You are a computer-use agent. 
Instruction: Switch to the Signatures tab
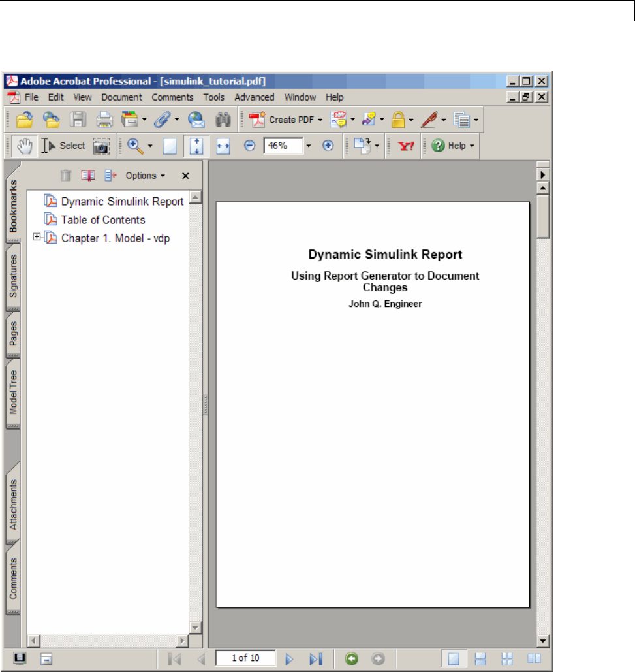pos(13,276)
